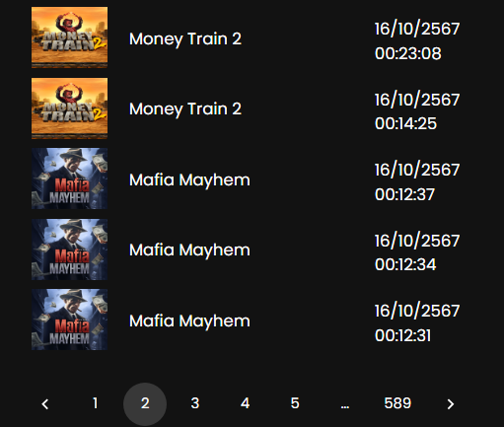Go to next page with right chevron
Image resolution: width=504 pixels, height=427 pixels.
(x=451, y=404)
